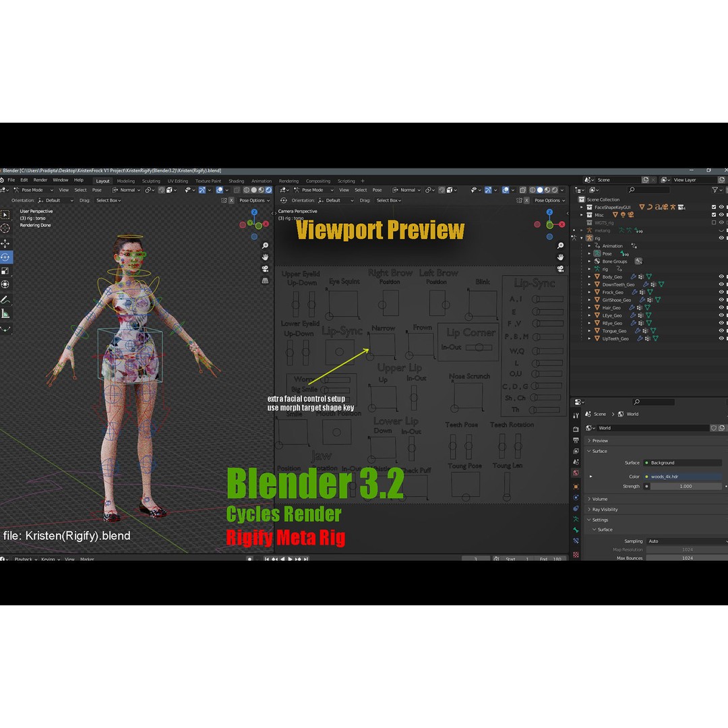The width and height of the screenshot is (728, 728).
Task: Click the woods_4k.hdr color field
Action: coord(683,477)
